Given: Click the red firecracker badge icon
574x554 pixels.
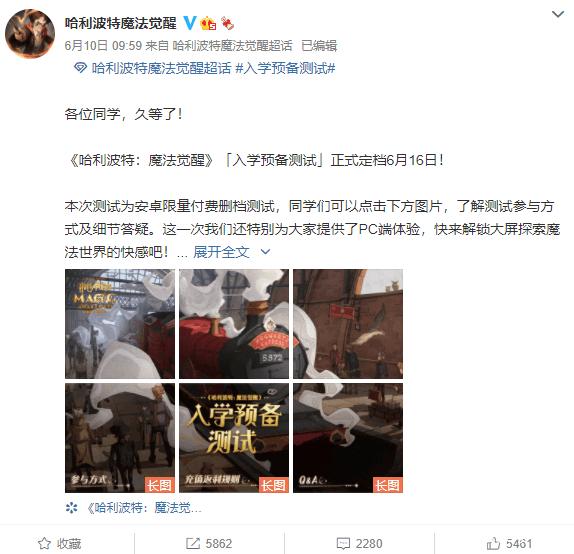Looking at the screenshot, I should (x=227, y=23).
